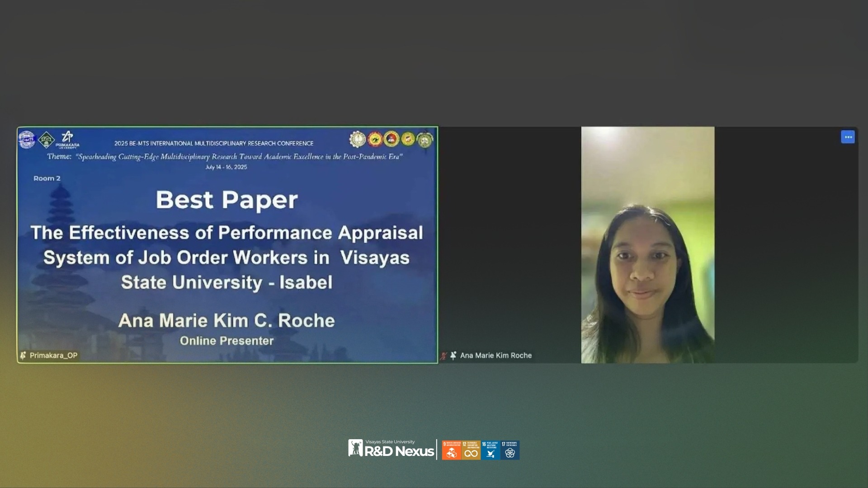Click the R&D Nexus statue logo icon
This screenshot has width=868, height=488.
click(355, 448)
